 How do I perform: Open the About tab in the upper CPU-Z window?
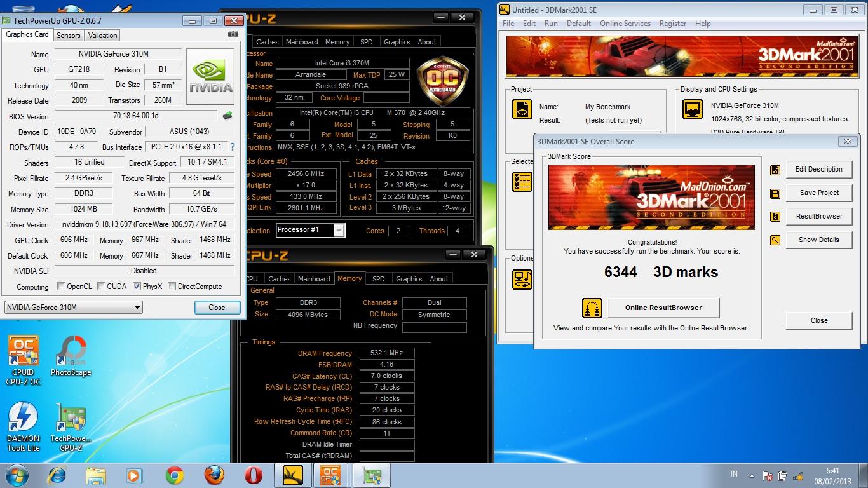coord(427,42)
